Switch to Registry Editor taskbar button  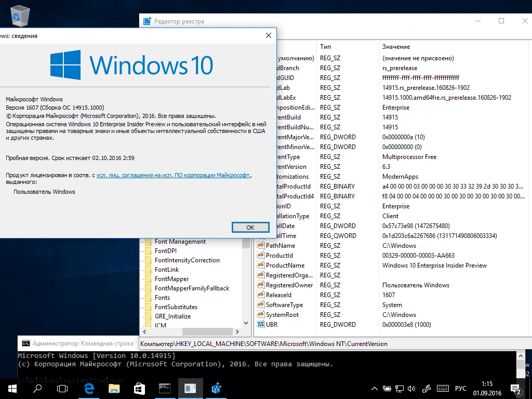pos(216,389)
